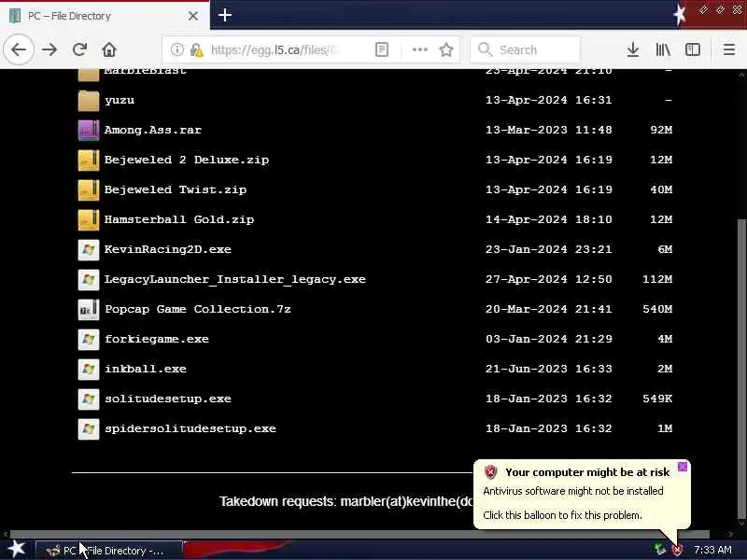Close the computer at risk balloon
The height and width of the screenshot is (560, 747).
(683, 467)
